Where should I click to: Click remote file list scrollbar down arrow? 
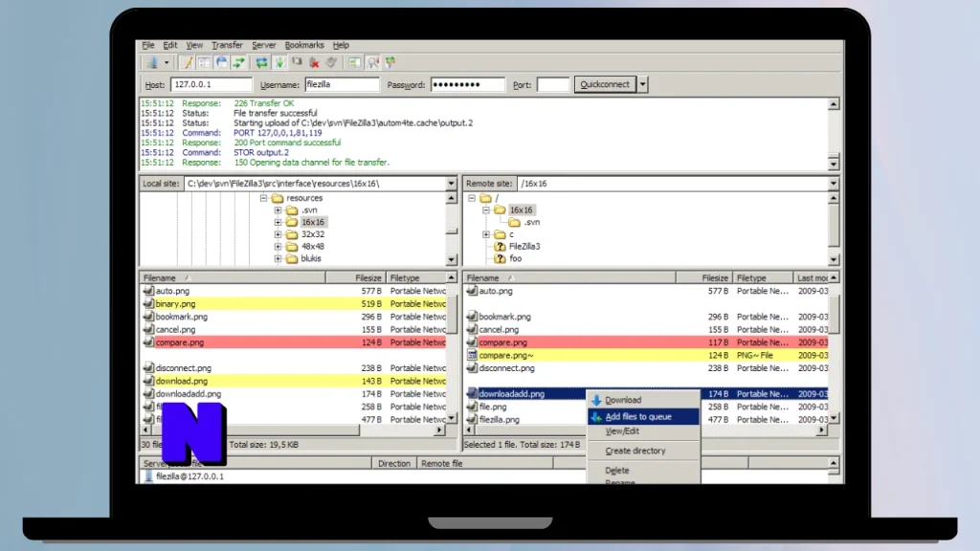point(834,419)
